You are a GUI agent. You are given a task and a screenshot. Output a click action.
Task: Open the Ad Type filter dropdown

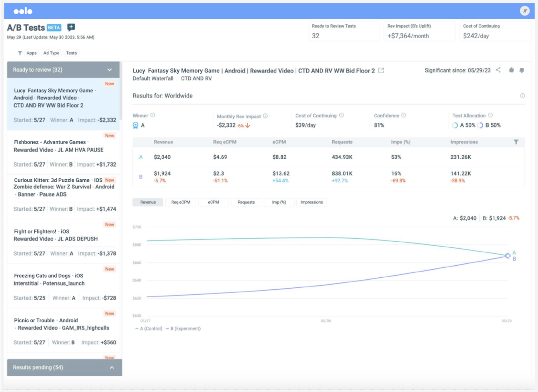click(51, 53)
